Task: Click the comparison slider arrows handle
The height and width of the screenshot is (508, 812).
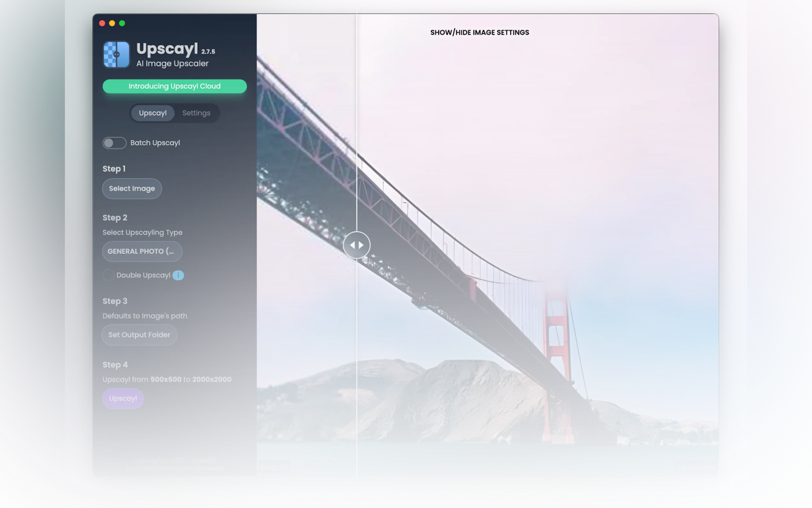Action: [356, 245]
